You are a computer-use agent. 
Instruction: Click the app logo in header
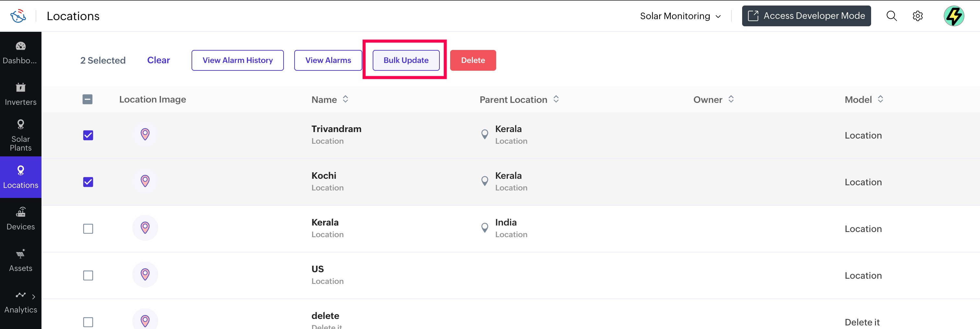18,16
